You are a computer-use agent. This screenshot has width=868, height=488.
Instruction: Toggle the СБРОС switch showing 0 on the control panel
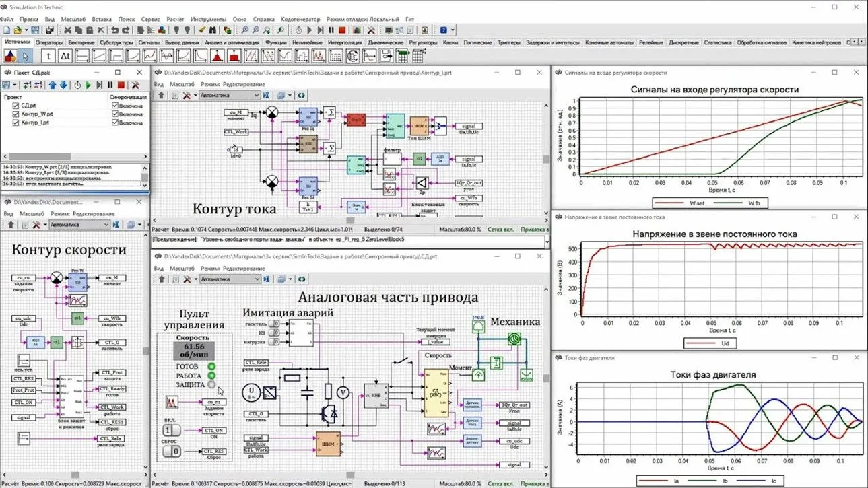pos(173,450)
